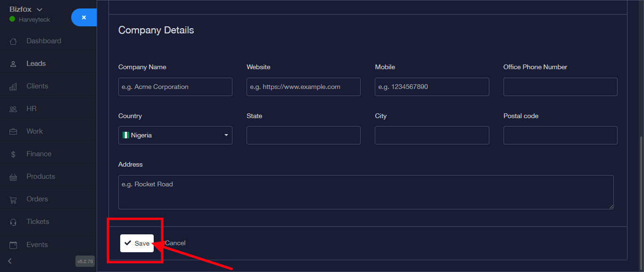Open the Country dropdown showing Nigeria
The height and width of the screenshot is (272, 644).
tap(175, 136)
